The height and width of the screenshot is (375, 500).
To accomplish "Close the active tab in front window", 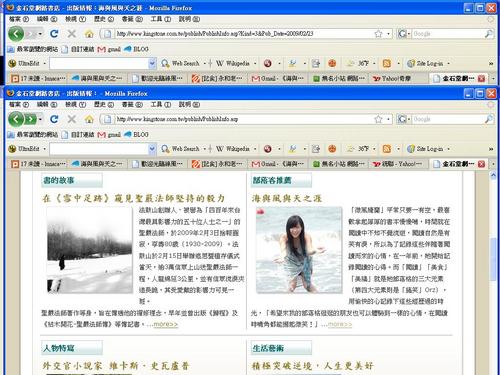I will click(x=481, y=164).
